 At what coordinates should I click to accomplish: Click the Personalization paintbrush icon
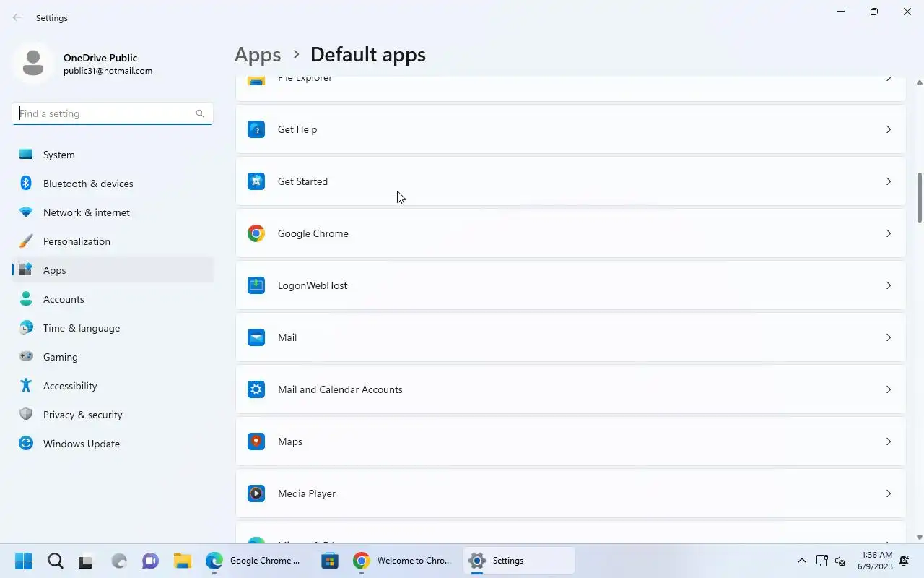(x=26, y=241)
